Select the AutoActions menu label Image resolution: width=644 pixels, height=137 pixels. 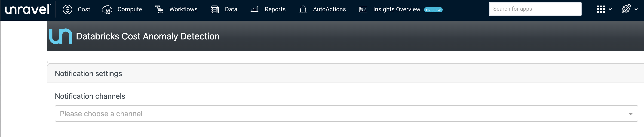(x=329, y=9)
